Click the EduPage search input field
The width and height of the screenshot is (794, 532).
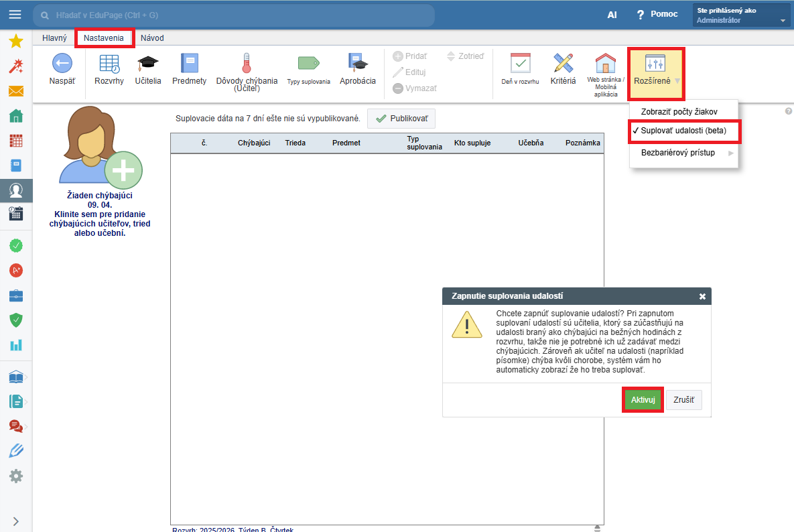[235, 15]
